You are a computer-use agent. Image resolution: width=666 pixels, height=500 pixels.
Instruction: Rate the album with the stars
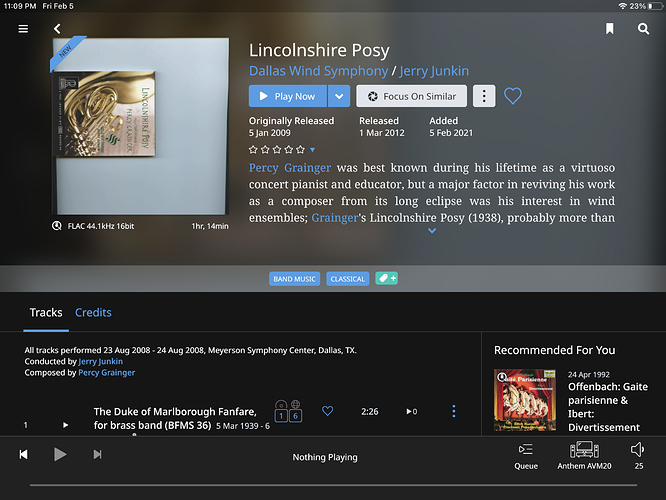tap(277, 150)
